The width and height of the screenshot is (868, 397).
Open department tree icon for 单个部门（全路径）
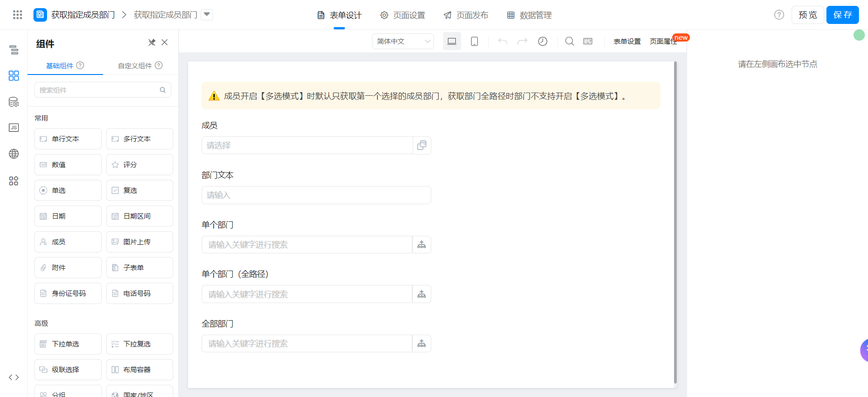[x=422, y=294]
